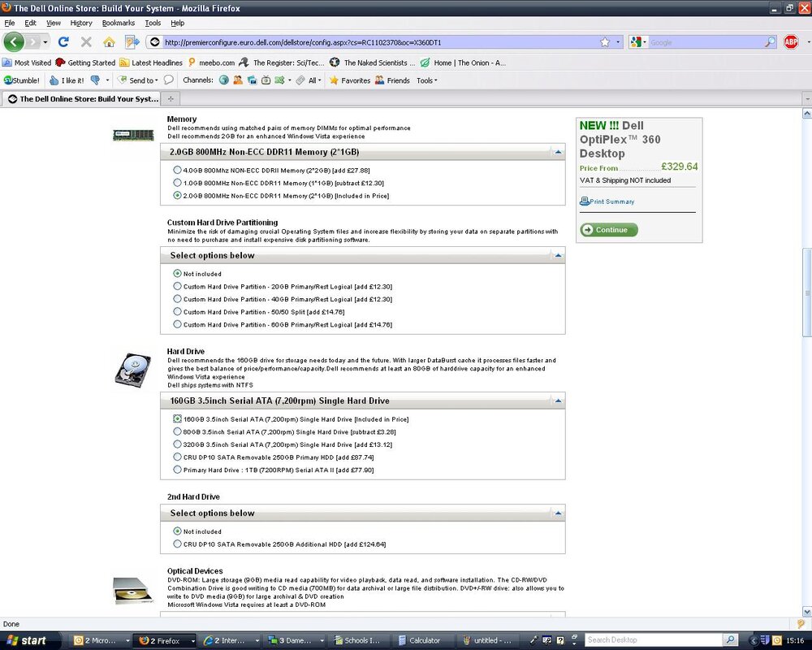Collapse the Hard Drive Partitioning options
The height and width of the screenshot is (650, 812).
[558, 255]
